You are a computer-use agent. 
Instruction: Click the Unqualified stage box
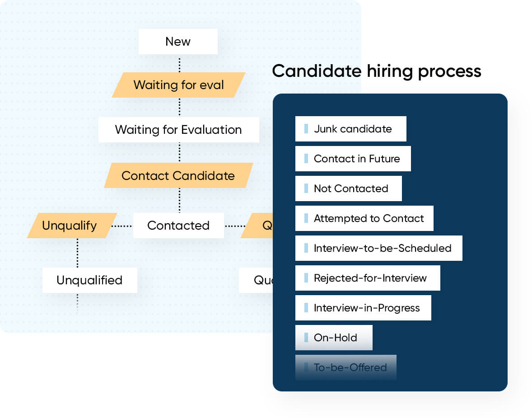point(89,280)
